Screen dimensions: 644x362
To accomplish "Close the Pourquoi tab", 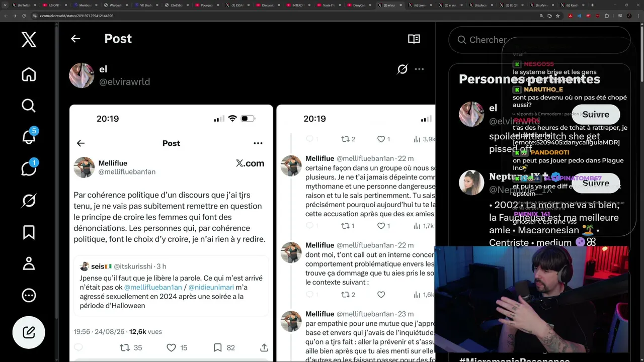I will (219, 5).
